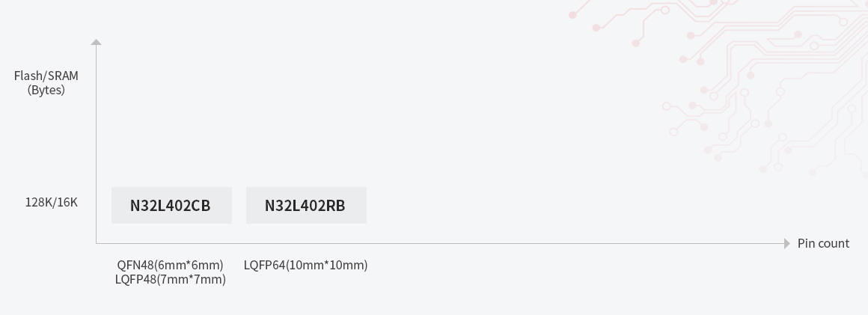Click the (Bytes) unit label
The height and width of the screenshot is (315, 868).
pyautogui.click(x=46, y=90)
